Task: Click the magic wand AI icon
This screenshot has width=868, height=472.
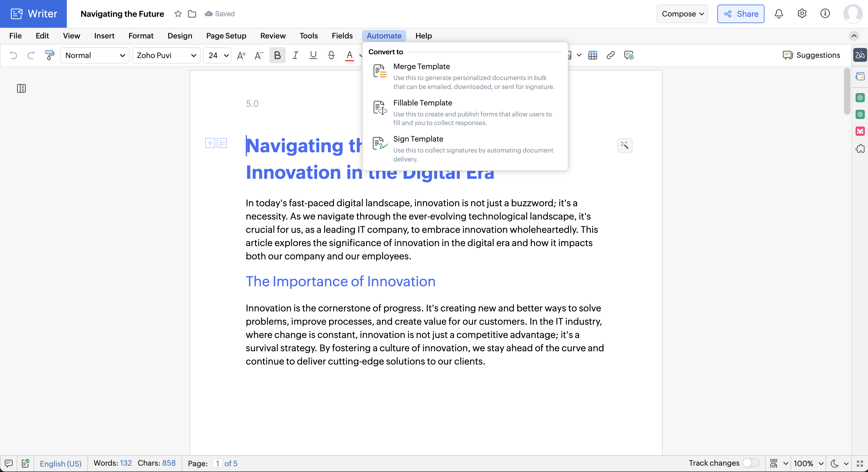Action: point(625,145)
